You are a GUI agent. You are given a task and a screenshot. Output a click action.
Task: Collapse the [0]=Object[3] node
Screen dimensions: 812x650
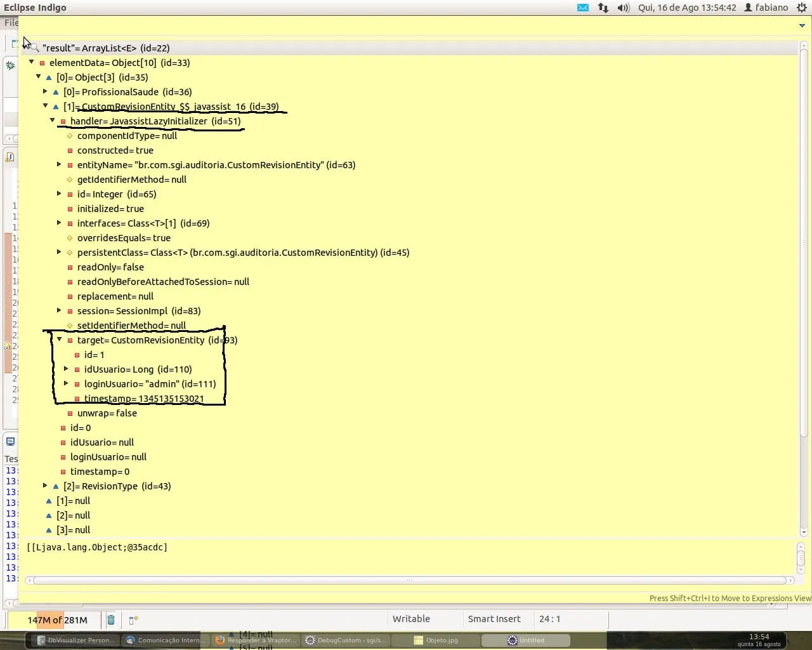tap(38, 77)
